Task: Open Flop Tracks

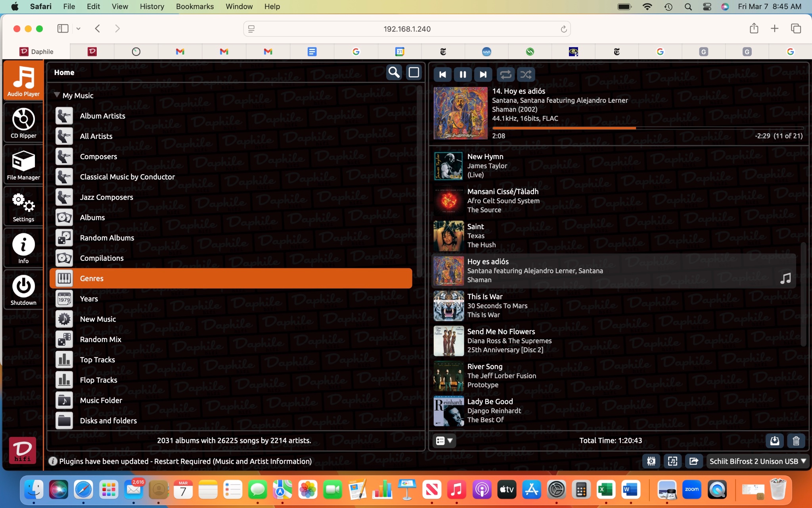Action: 231,380
